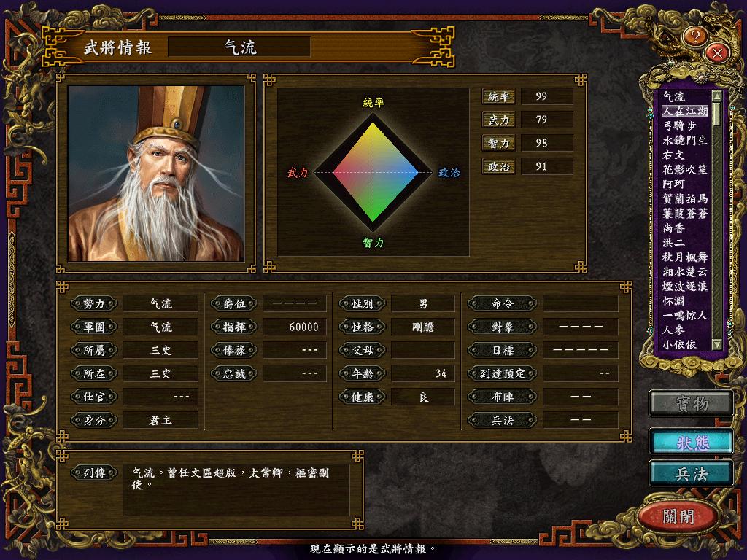The width and height of the screenshot is (747, 560).
Task: Select 賀蘭拍馬 in the officer list
Action: pyautogui.click(x=685, y=198)
